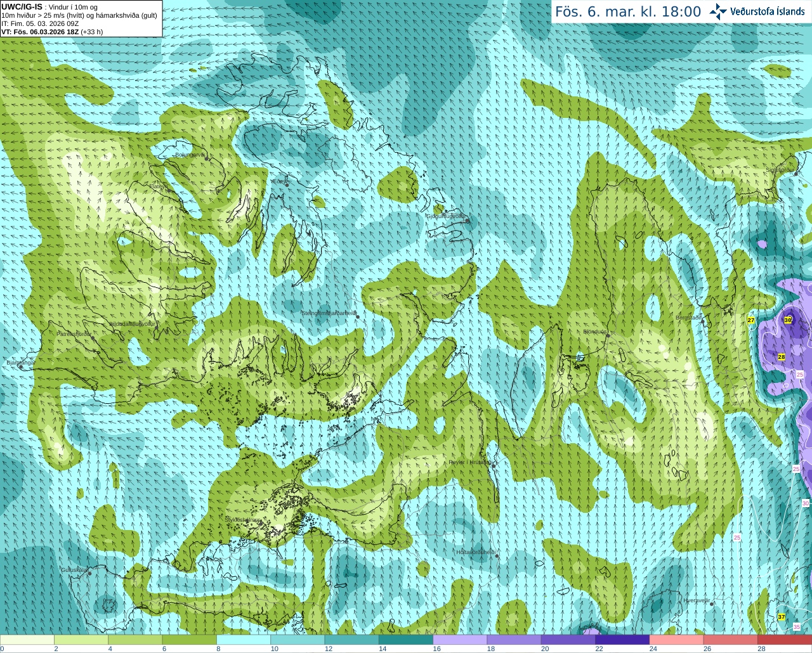Click the station dot at Blönduós
Image resolution: width=812 pixels, height=653 pixels.
point(607,336)
